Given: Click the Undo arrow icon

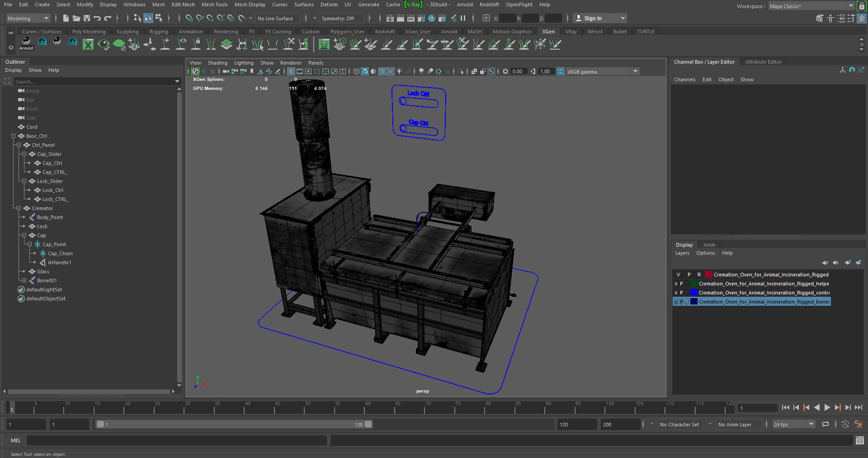Looking at the screenshot, I should (x=97, y=18).
